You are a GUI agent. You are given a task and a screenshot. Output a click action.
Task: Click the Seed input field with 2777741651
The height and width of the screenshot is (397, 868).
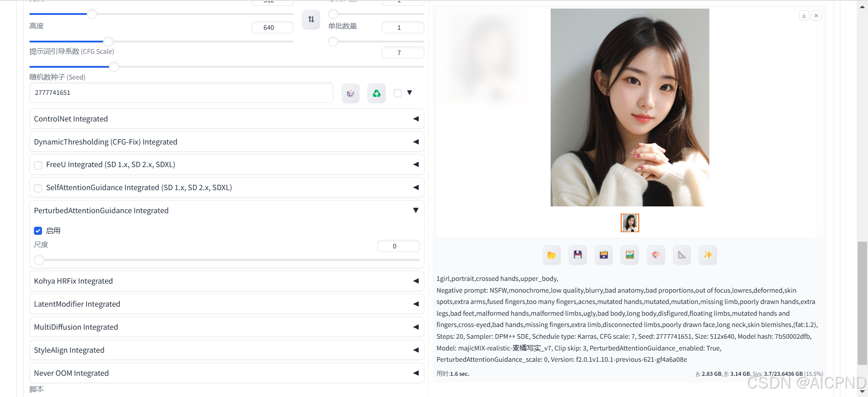pyautogui.click(x=182, y=93)
